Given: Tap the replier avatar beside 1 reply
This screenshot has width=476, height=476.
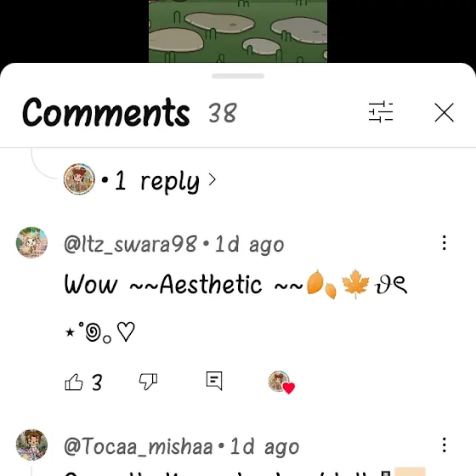Looking at the screenshot, I should (79, 179).
